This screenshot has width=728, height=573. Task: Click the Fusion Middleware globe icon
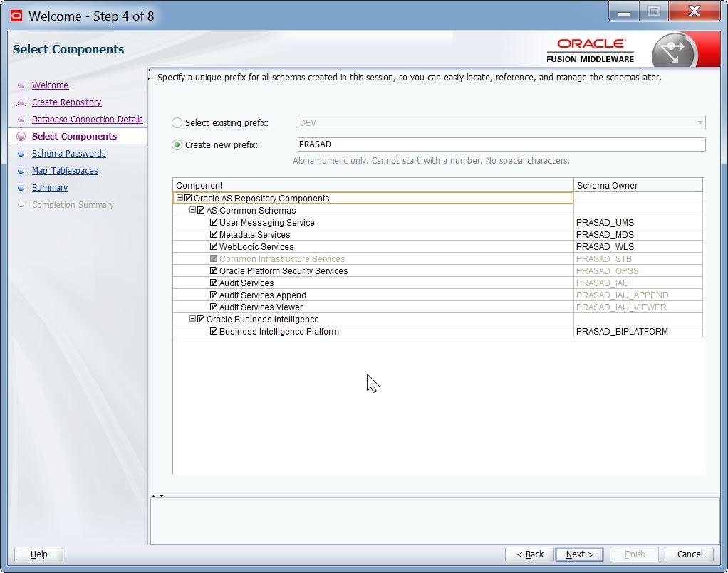(674, 51)
